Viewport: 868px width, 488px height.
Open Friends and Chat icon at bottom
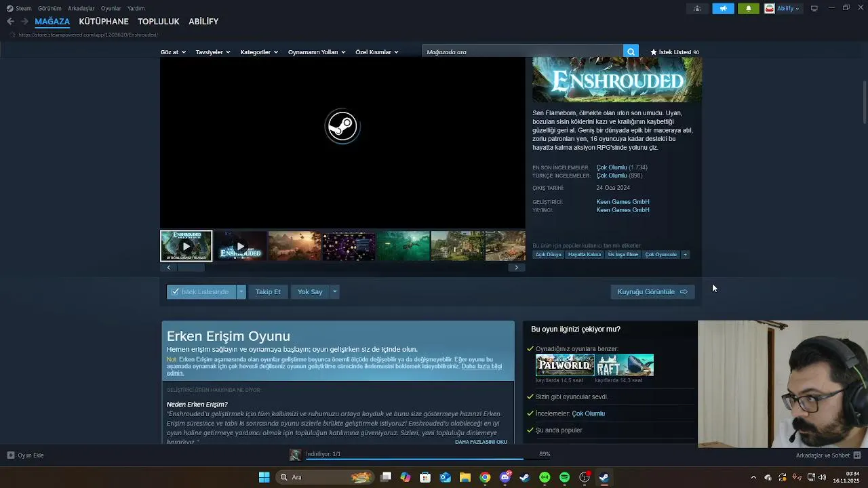pos(857,455)
